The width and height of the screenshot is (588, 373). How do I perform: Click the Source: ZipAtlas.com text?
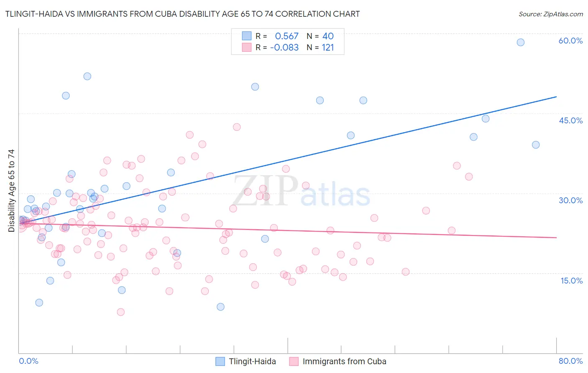point(551,14)
